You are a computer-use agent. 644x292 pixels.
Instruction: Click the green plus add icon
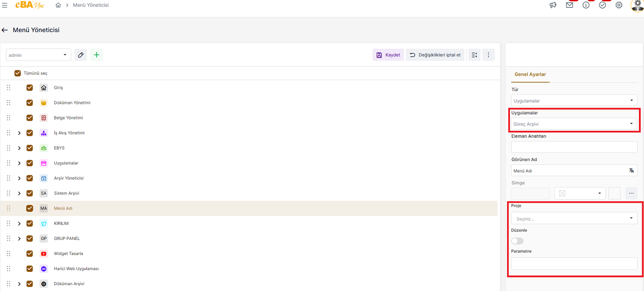96,55
